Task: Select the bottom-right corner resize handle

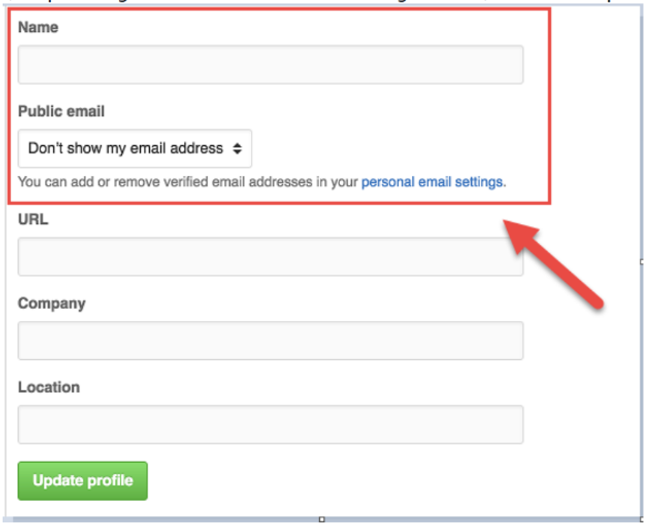Action: pos(642,519)
